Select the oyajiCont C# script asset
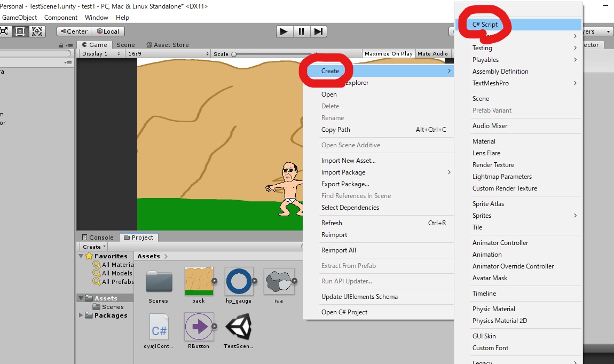 pos(159,327)
